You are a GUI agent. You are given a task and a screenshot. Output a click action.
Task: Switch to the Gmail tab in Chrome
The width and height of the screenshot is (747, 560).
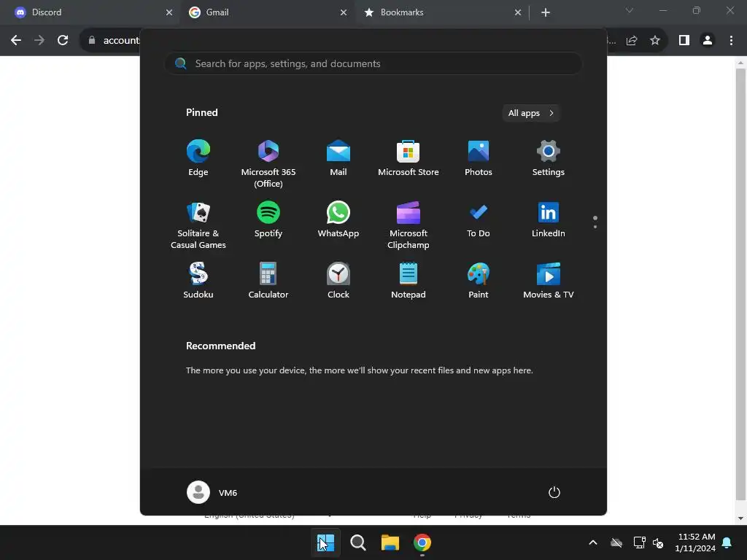click(x=267, y=12)
